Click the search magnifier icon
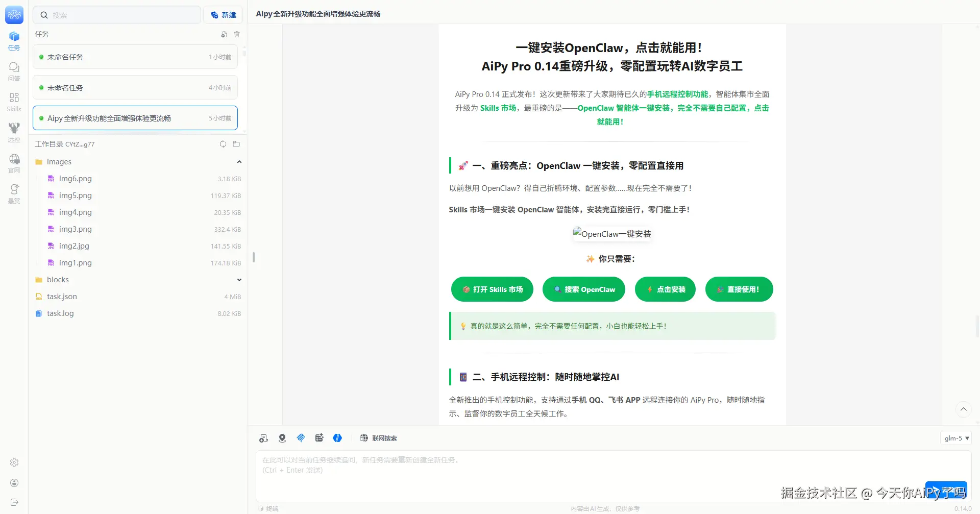Screen dimensions: 980x514 coord(44,15)
